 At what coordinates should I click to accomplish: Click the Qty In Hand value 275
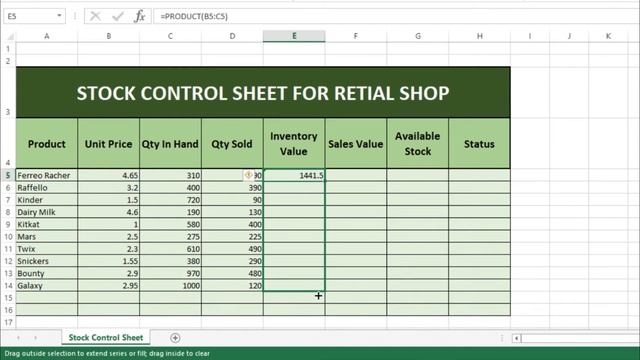click(170, 236)
